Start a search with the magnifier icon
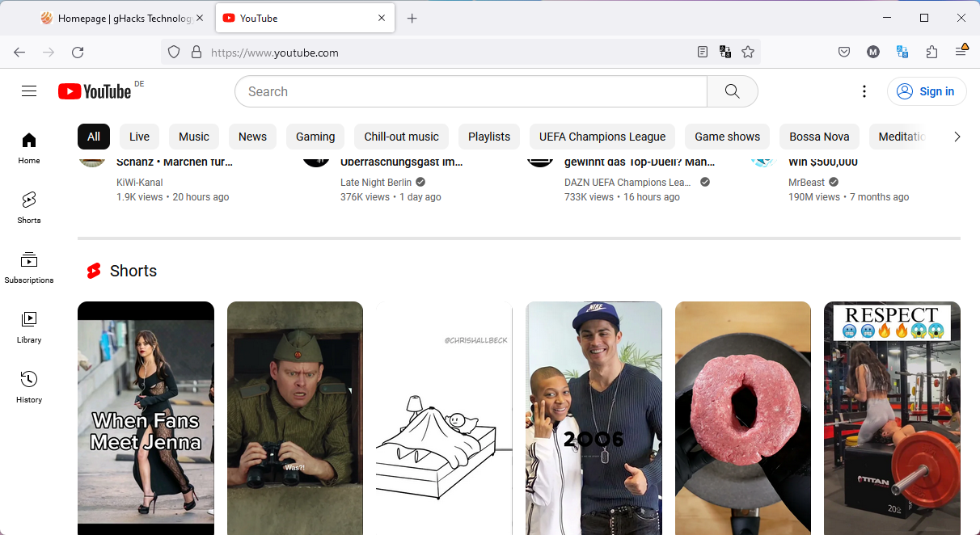The height and width of the screenshot is (535, 980). coord(732,91)
